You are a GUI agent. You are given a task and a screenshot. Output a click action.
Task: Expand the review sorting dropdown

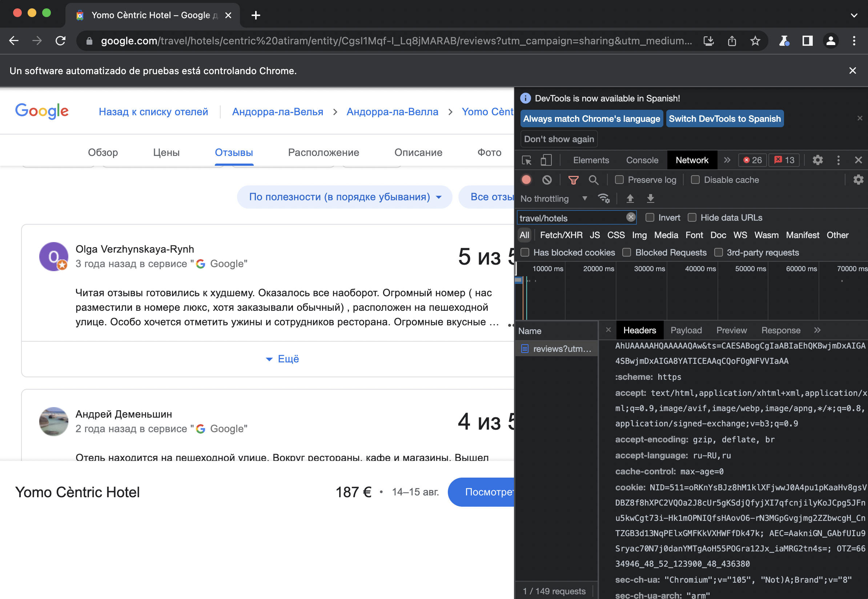coord(345,197)
